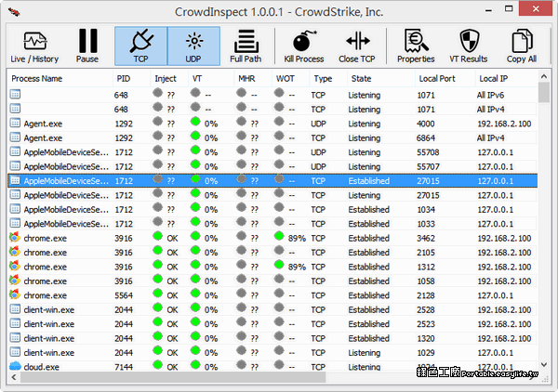
Task: Select unnamed PID 648 row on All IPv4
Action: point(272,109)
